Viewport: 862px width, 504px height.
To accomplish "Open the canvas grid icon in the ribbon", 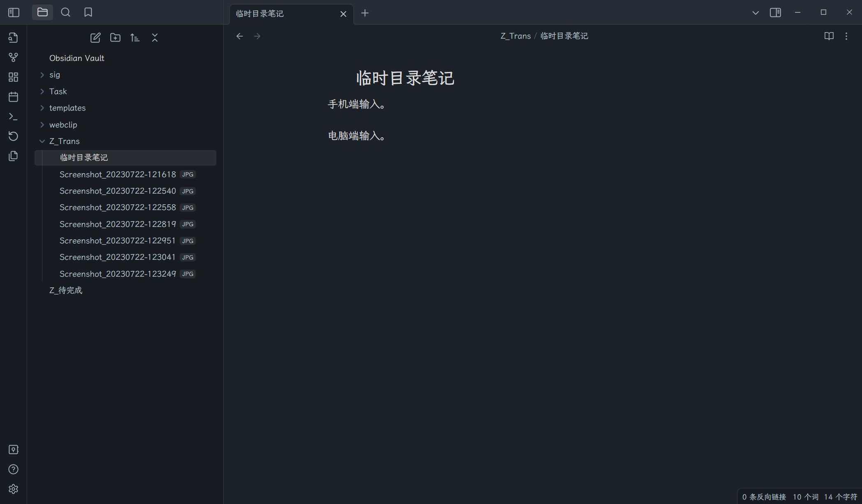I will [13, 77].
